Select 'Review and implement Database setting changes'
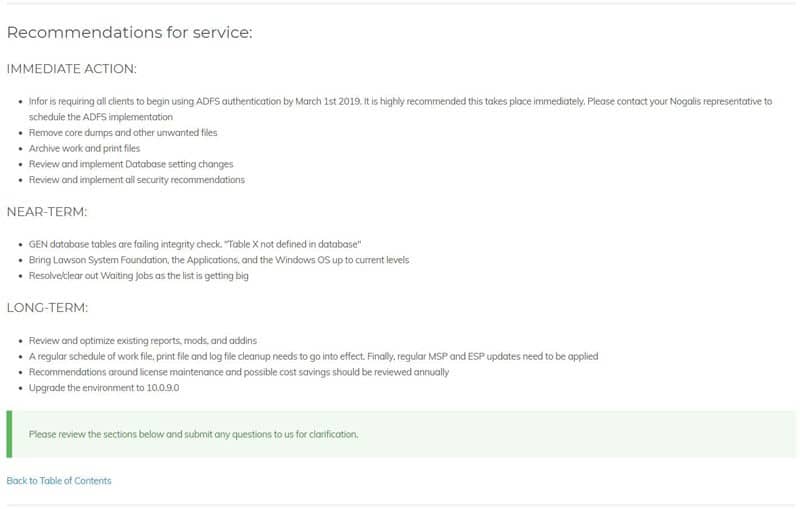The height and width of the screenshot is (509, 800). [131, 164]
